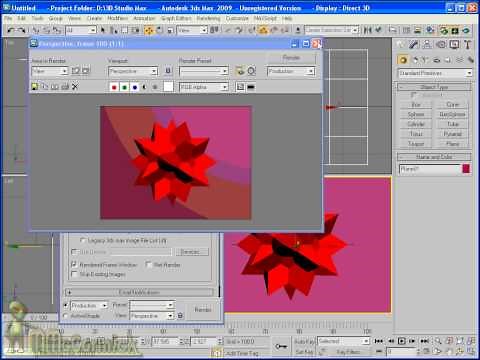Toggle the orange Angle Snap button
The width and height of the screenshot is (480, 360).
coord(263,30)
